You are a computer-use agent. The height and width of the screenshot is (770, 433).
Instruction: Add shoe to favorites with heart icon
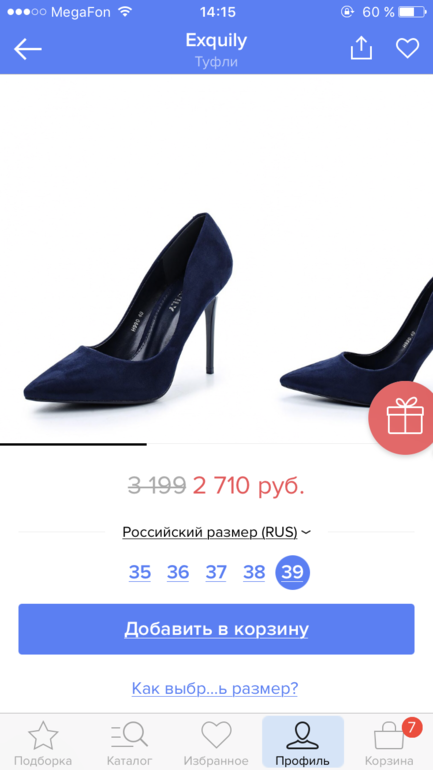click(x=407, y=48)
